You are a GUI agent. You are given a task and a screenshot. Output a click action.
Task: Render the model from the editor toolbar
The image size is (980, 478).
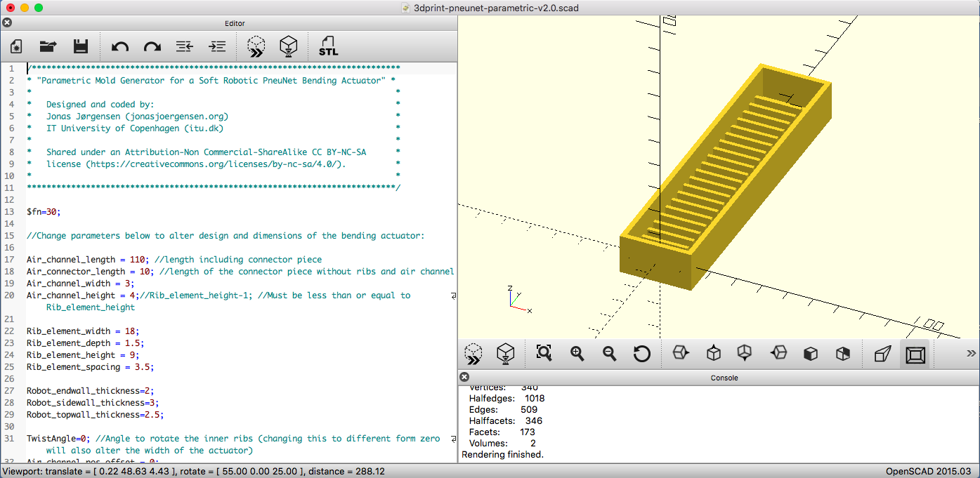click(289, 47)
